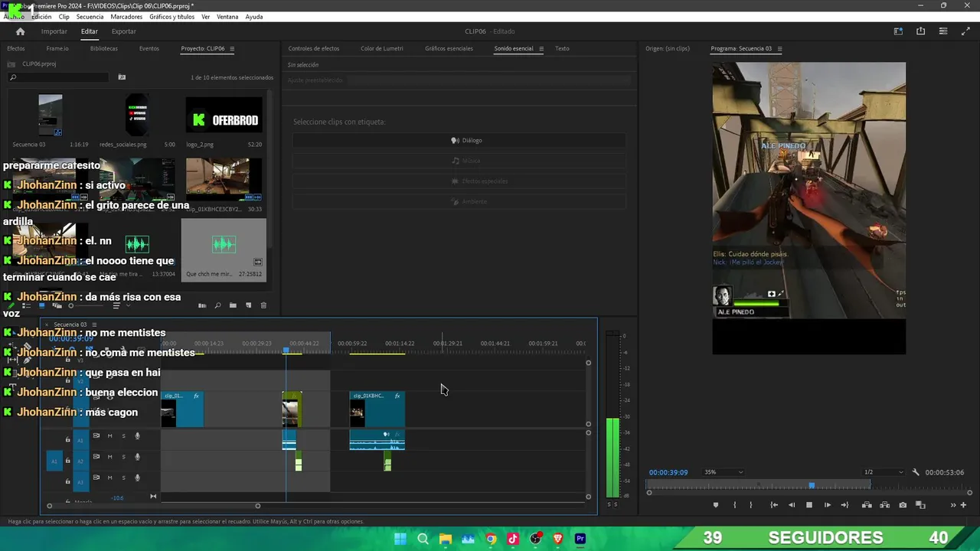Create a new bin in Project panel
Screen dimensions: 980x551
[x=233, y=305]
